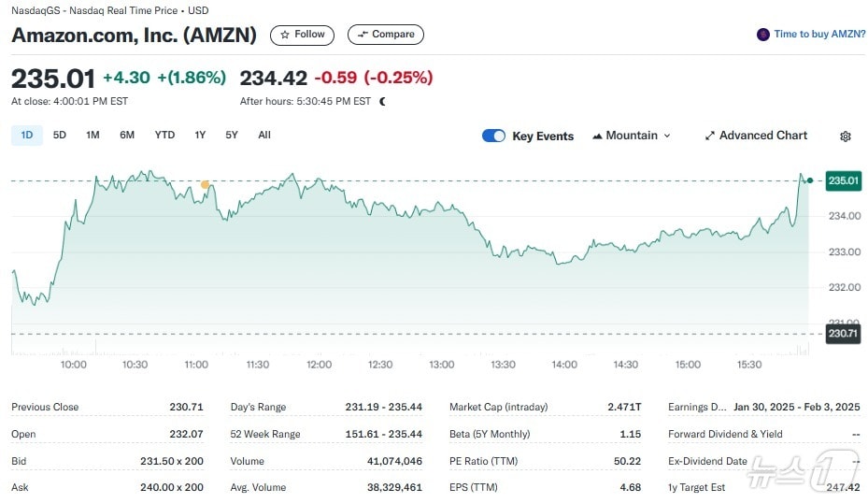Select the 1D time range tab
The height and width of the screenshot is (503, 868).
point(27,136)
